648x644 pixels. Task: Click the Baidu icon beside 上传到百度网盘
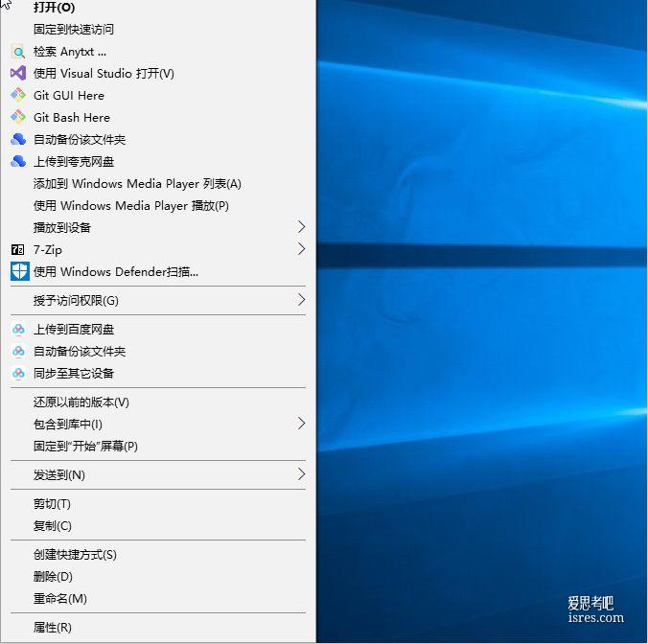(x=18, y=330)
